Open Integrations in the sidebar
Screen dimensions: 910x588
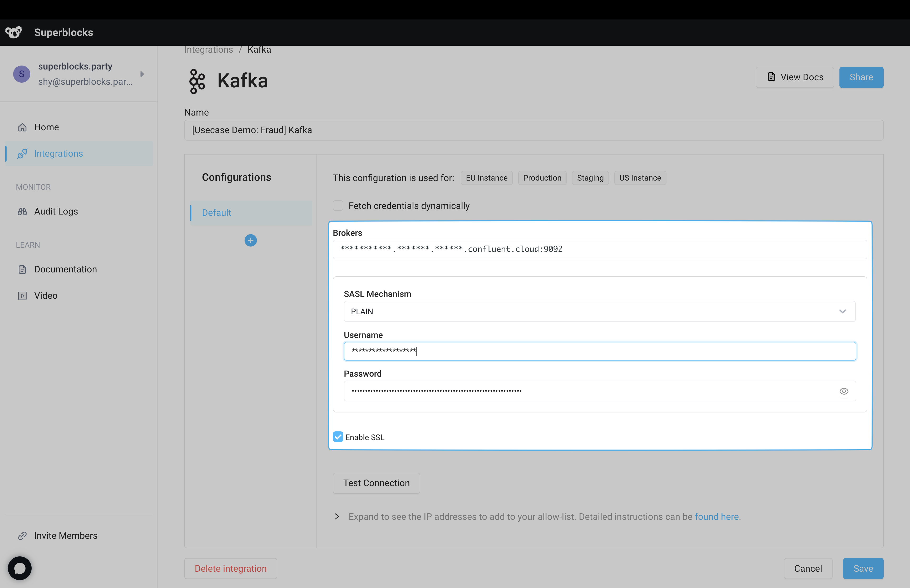[x=79, y=153]
